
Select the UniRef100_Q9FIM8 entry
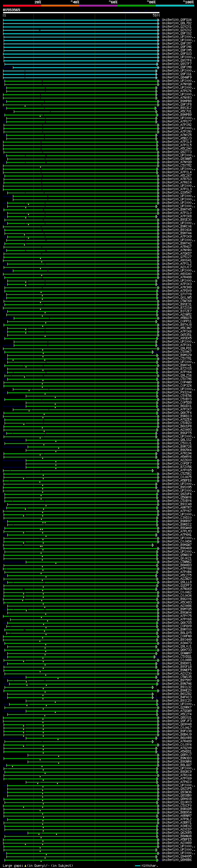click(x=177, y=67)
